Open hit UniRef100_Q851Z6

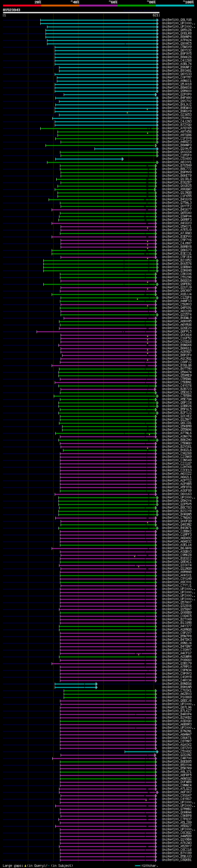pyautogui.click(x=176, y=30)
